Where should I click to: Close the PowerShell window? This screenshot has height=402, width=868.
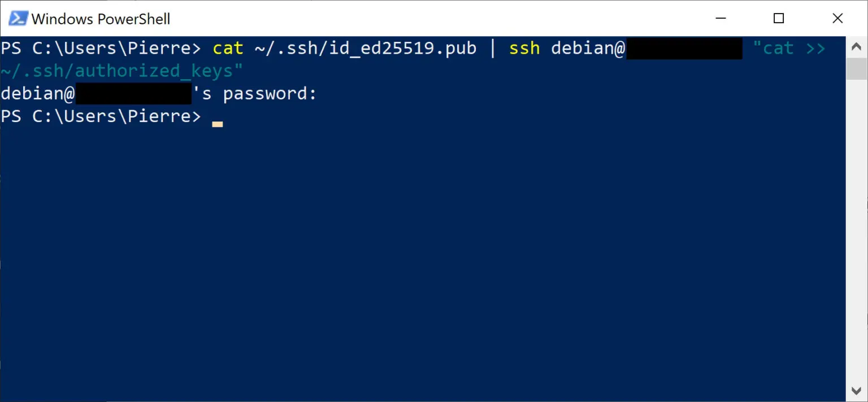tap(837, 18)
